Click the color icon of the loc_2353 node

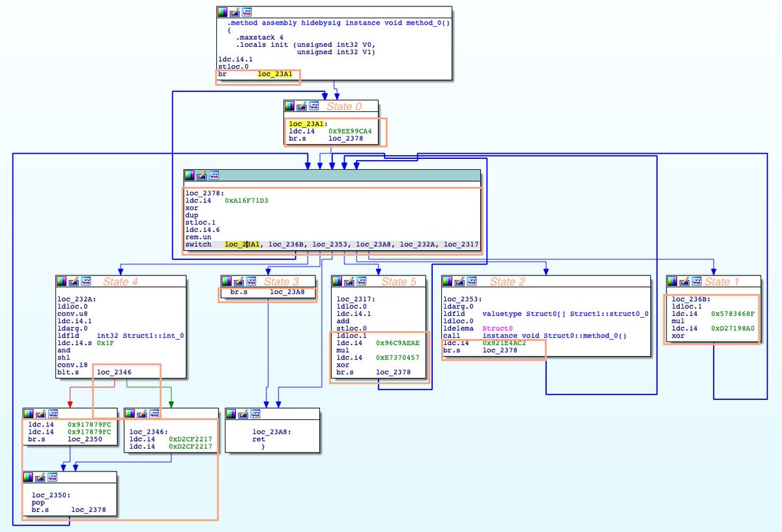(x=448, y=281)
